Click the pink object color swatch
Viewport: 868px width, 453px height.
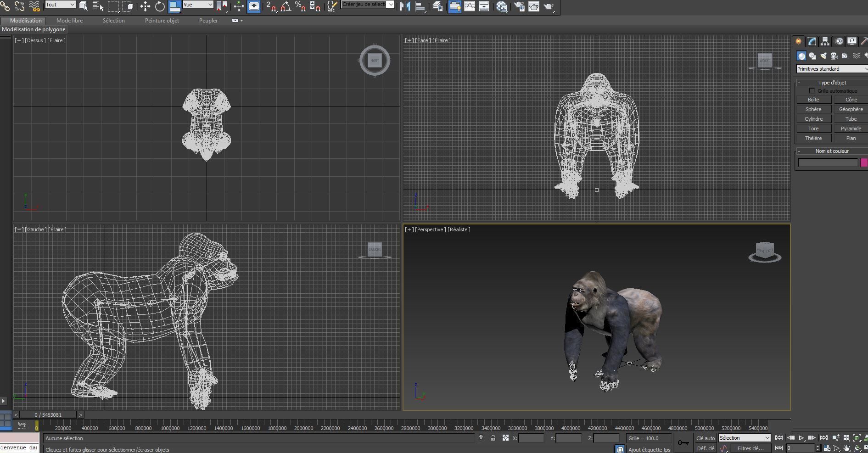[x=864, y=162]
